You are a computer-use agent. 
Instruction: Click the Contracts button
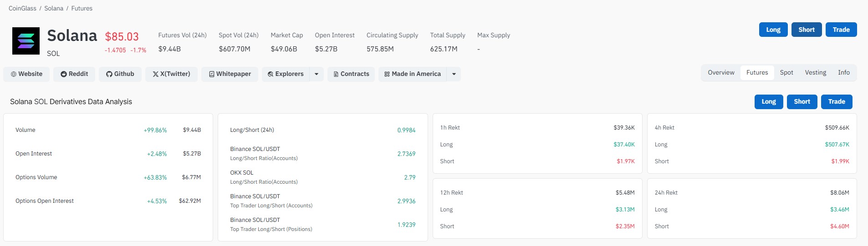[x=351, y=74]
